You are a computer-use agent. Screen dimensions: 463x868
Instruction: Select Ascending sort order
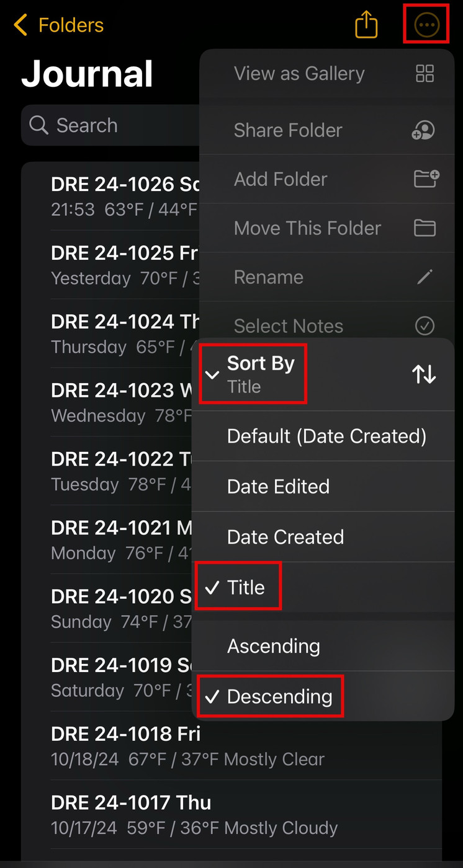pyautogui.click(x=274, y=646)
